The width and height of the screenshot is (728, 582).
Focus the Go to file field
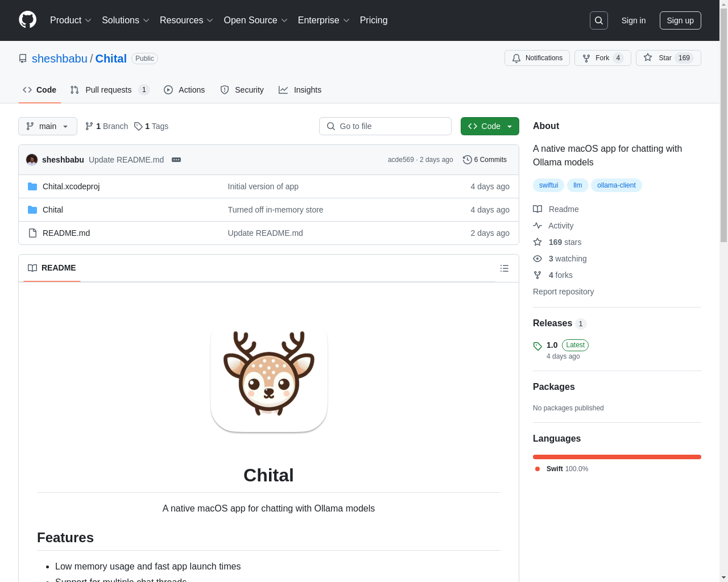(x=385, y=126)
